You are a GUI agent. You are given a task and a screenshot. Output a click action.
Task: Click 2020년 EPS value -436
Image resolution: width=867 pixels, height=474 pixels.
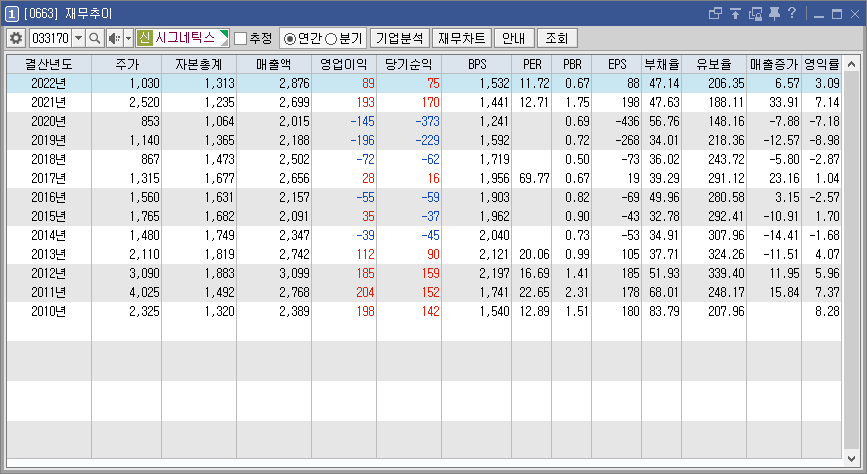coord(627,121)
